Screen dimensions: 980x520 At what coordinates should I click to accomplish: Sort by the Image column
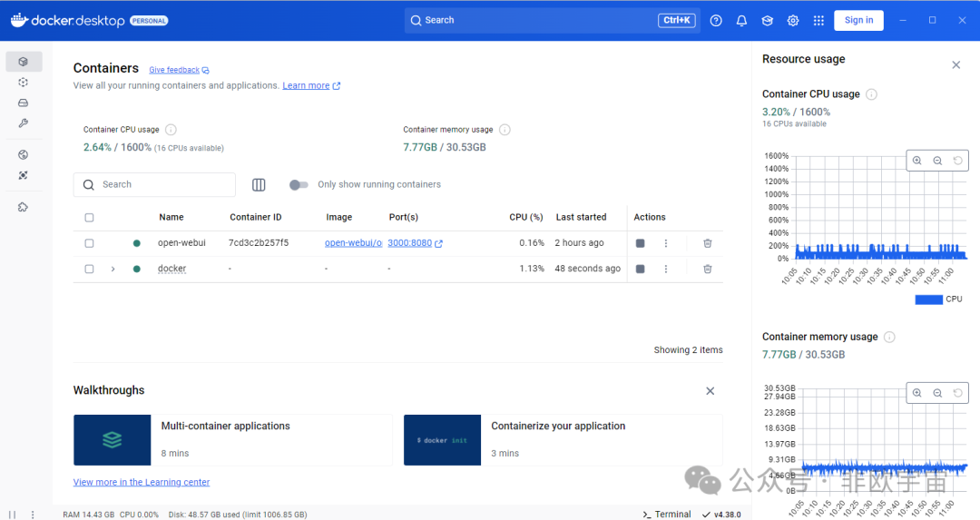click(x=338, y=217)
